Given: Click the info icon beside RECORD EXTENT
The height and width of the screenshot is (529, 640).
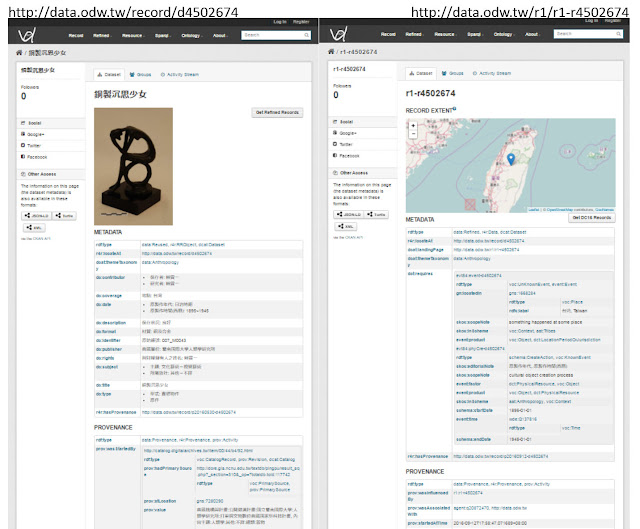Looking at the screenshot, I should point(454,109).
